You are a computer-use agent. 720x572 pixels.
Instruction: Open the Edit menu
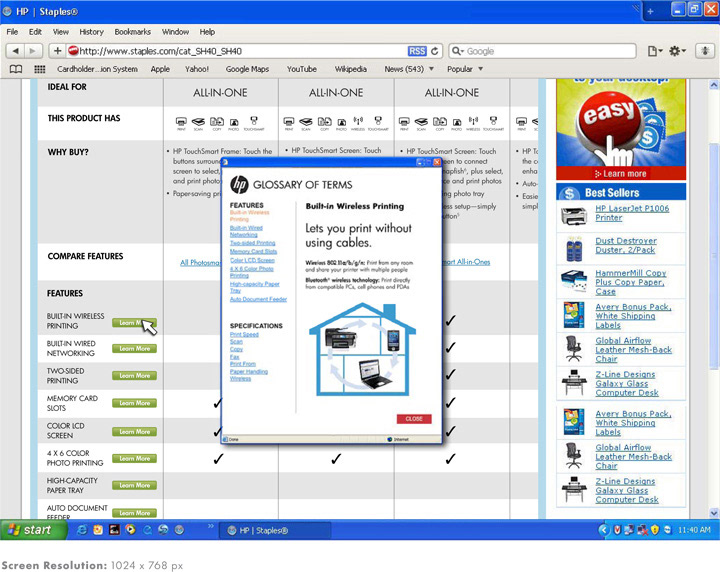pos(35,32)
